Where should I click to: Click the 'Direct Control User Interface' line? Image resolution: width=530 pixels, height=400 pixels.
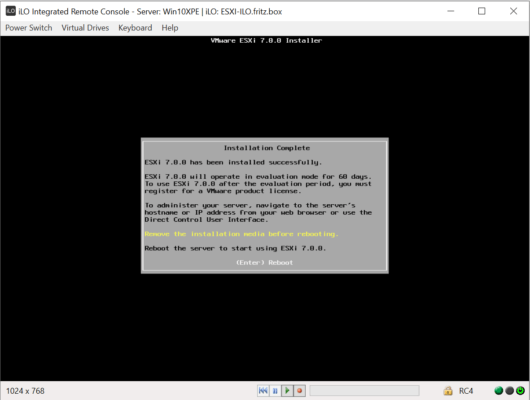[x=206, y=220]
